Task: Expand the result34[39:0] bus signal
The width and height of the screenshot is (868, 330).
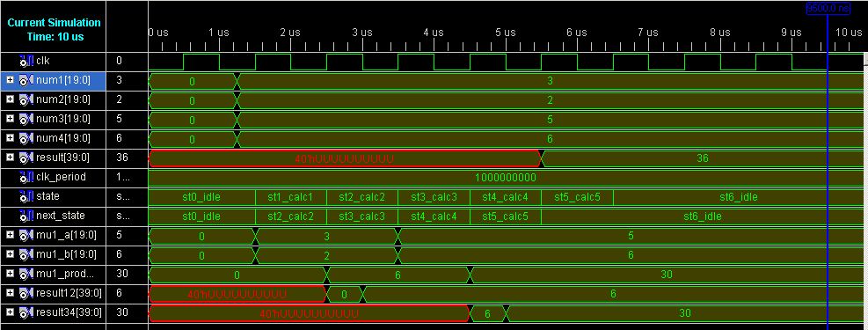Action: 11,312
